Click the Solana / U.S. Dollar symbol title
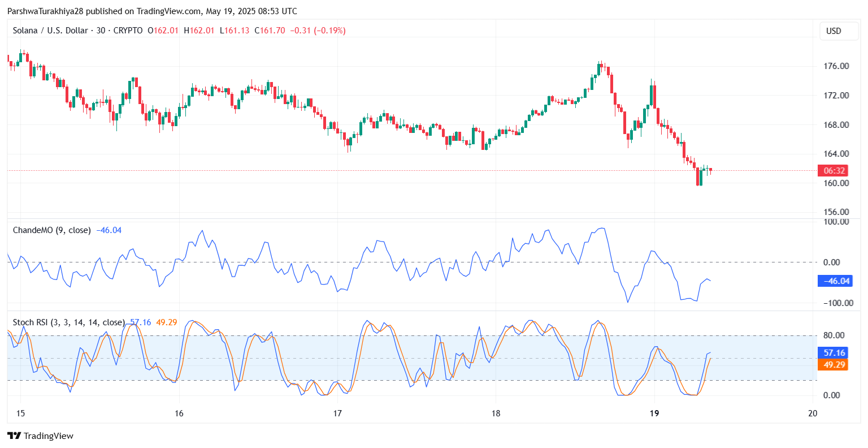Viewport: 868px width, 448px height. point(50,31)
